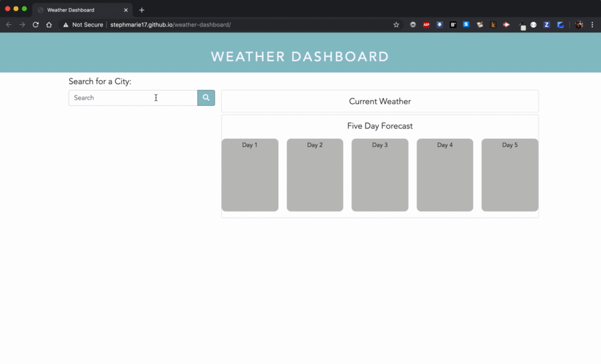
Task: Open a new browser tab
Action: click(x=142, y=10)
